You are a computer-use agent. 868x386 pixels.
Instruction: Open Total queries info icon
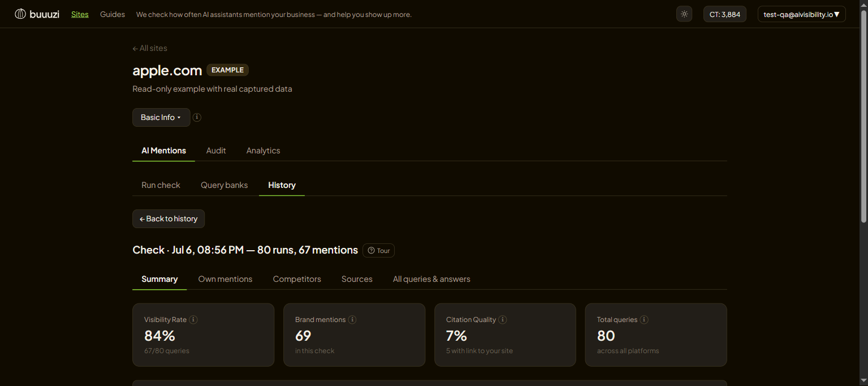pyautogui.click(x=644, y=320)
